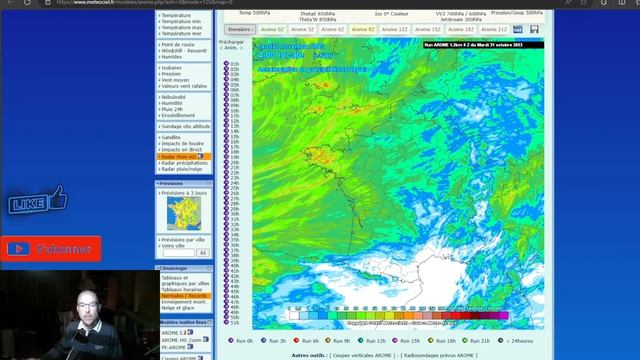Viewport: 640px width, 360px height.
Task: Select the Arome 6Z run tab
Action: tap(332, 29)
